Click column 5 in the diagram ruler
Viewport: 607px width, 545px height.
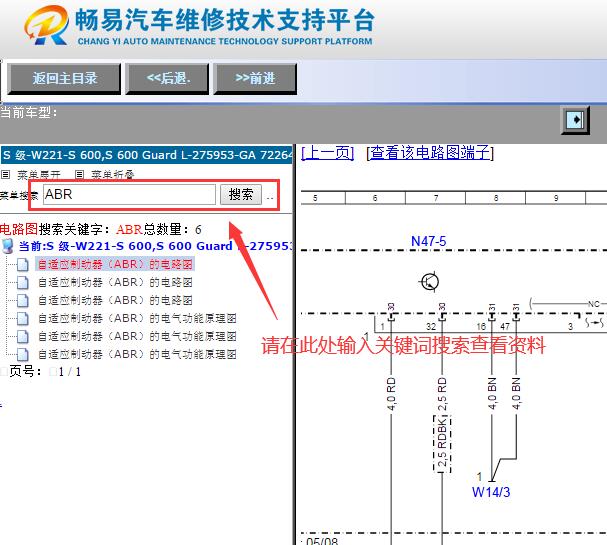(315, 198)
